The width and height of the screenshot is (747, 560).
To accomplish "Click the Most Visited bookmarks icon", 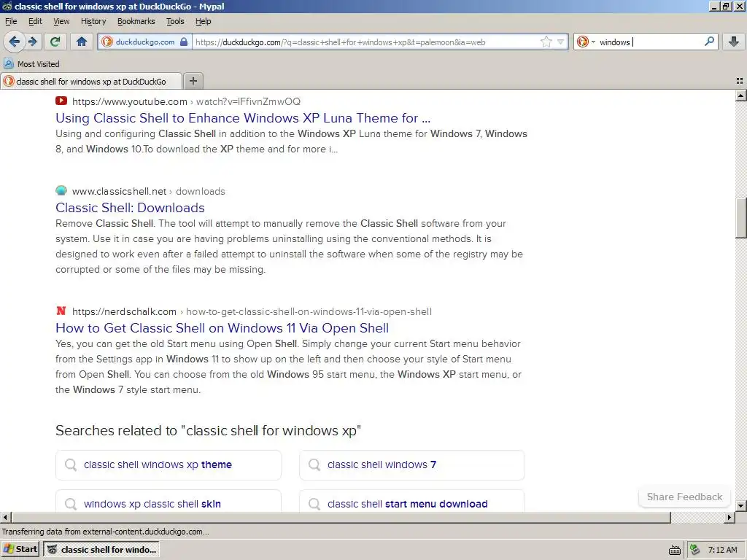I will [8, 64].
